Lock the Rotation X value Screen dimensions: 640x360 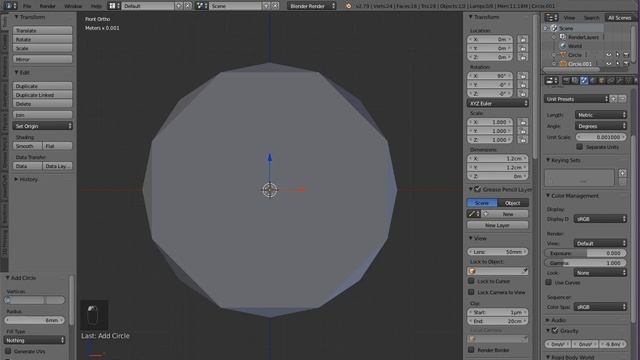[x=522, y=76]
